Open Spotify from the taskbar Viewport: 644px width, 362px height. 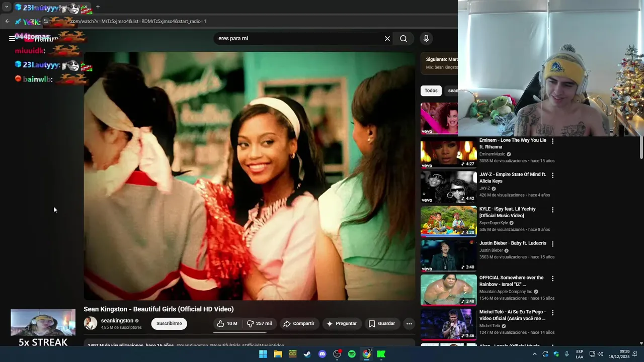pos(352,354)
